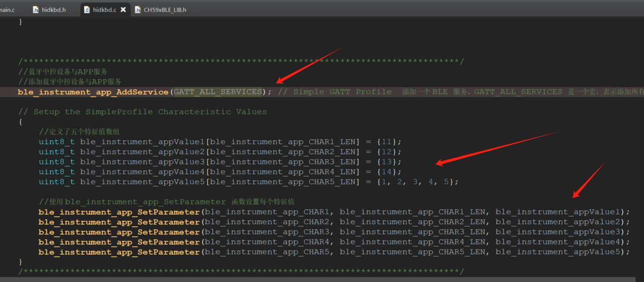Screen dimensions: 644x282
Task: Click the SetParameter call for ble_instrument_app_CHAR5
Action: (x=334, y=252)
